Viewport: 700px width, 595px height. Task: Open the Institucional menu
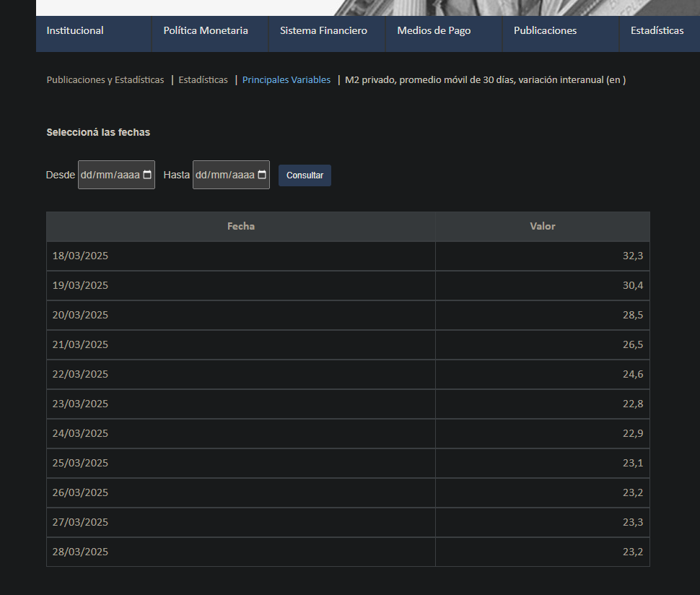point(75,30)
